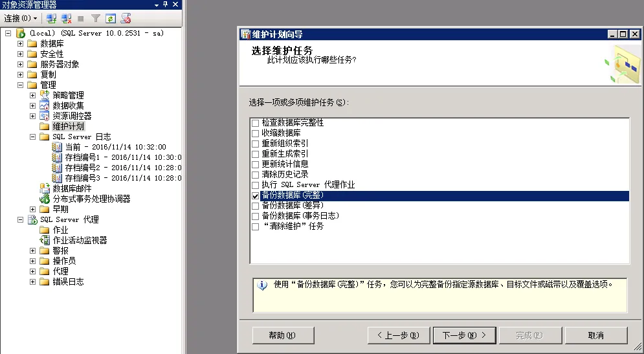Collapse the SQL Server 代理 node
The width and height of the screenshot is (644, 354).
click(21, 219)
